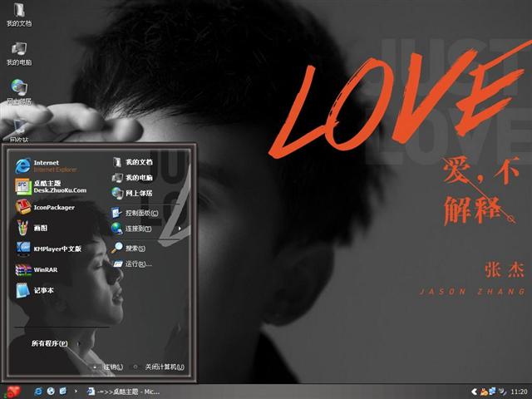Screen dimensions: 532x399
Task: Open 网上邻居 in Start menu
Action: pos(132,193)
